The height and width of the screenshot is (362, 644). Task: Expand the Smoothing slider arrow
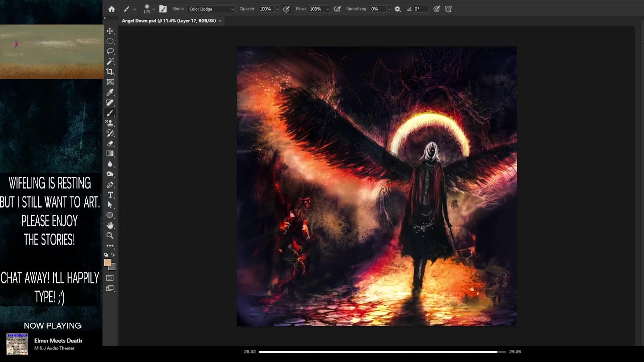click(389, 9)
